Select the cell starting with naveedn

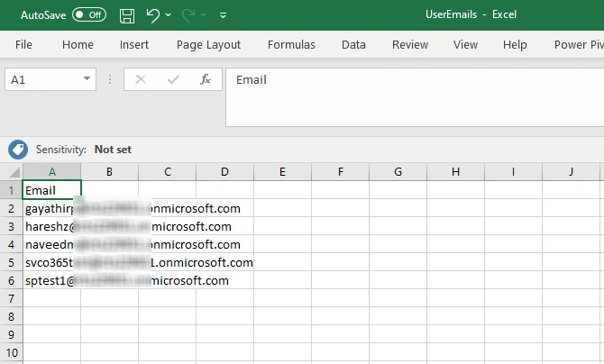tap(52, 244)
